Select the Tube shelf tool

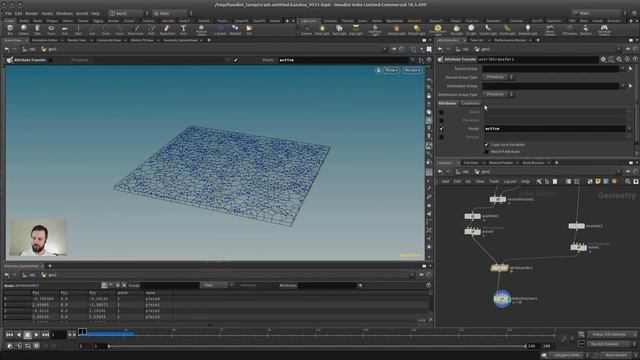[x=37, y=29]
